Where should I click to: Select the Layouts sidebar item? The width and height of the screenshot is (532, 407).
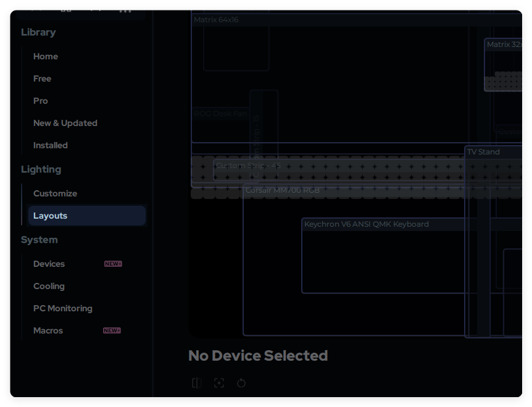[87, 216]
